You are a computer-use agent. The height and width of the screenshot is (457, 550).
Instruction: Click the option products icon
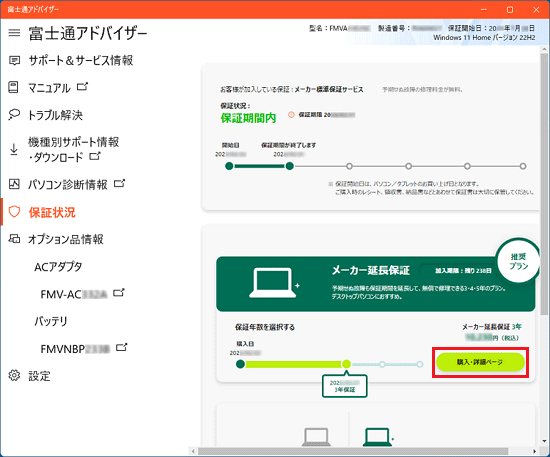(x=14, y=239)
